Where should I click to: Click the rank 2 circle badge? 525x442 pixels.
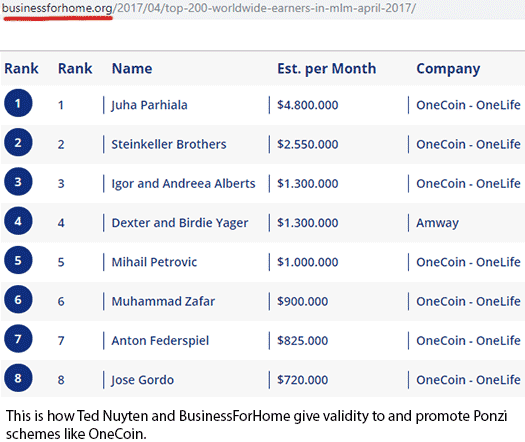[x=18, y=142]
